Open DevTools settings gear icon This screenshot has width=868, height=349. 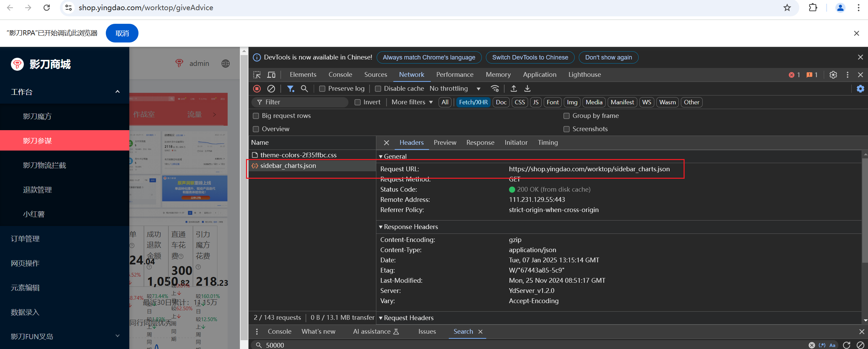[833, 75]
